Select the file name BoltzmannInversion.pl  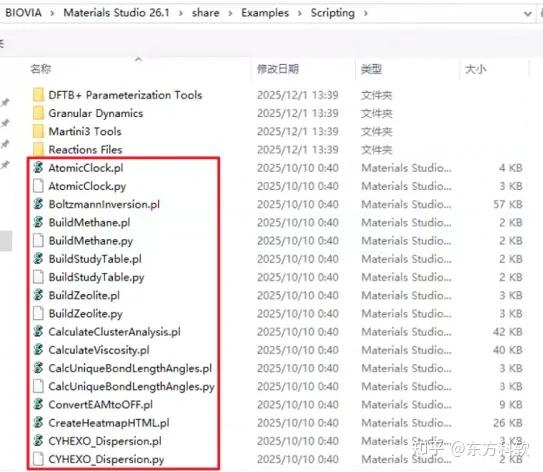104,204
